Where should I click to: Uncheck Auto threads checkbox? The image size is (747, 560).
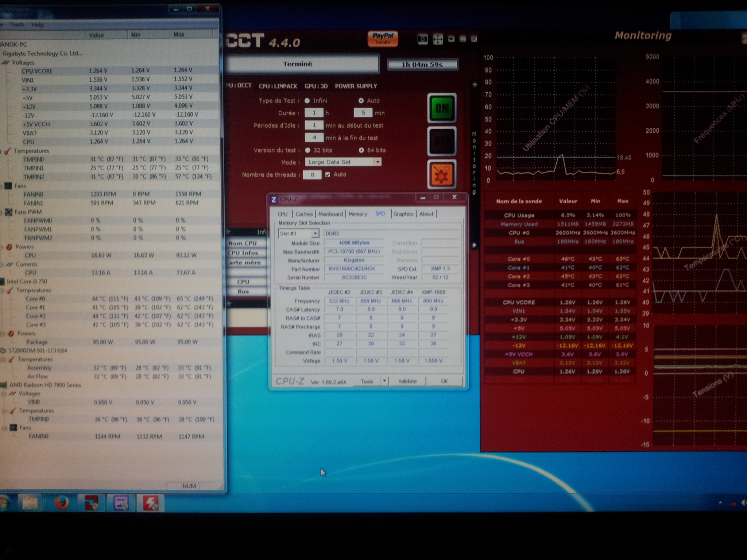coord(328,175)
